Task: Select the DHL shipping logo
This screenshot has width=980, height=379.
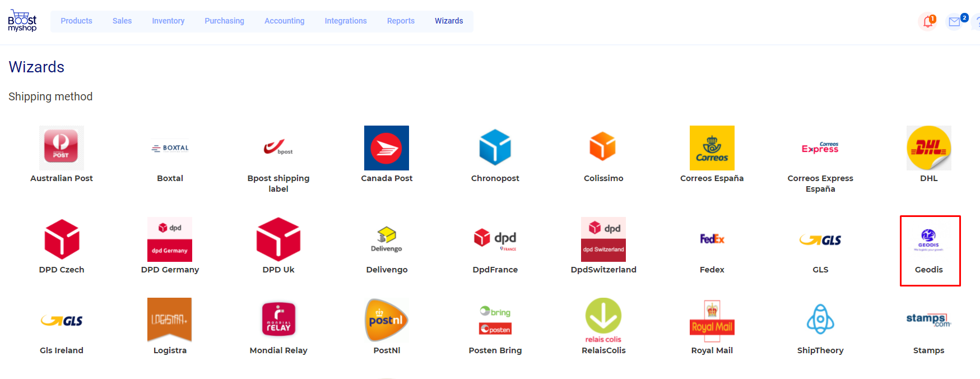Action: (929, 148)
